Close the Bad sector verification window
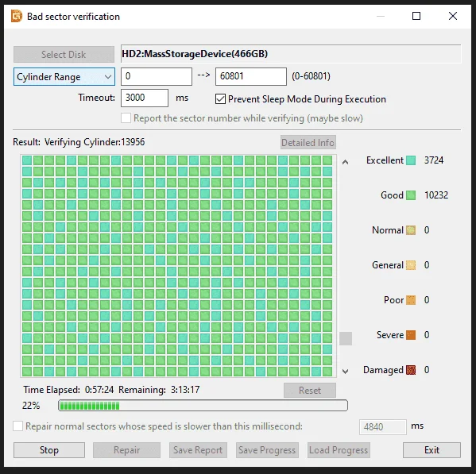This screenshot has width=476, height=474. pyautogui.click(x=453, y=16)
